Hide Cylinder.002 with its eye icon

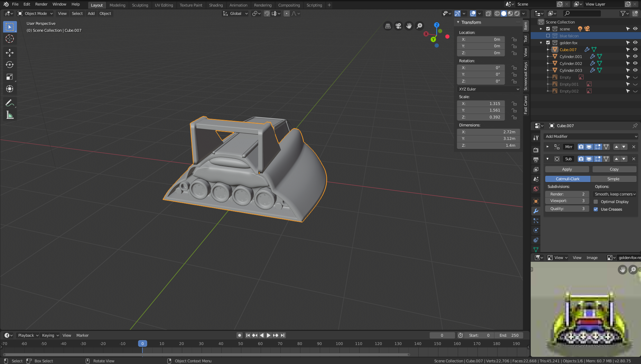635,64
